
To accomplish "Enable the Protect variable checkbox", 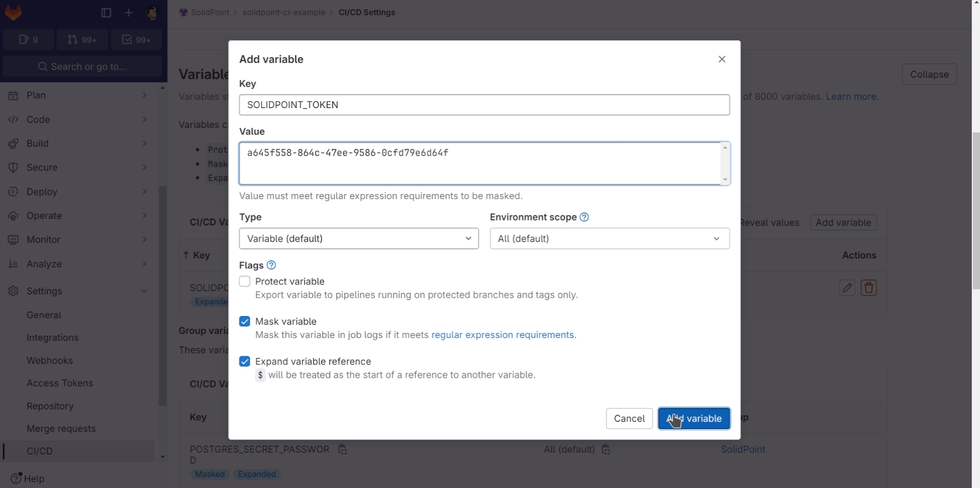I will pyautogui.click(x=245, y=281).
